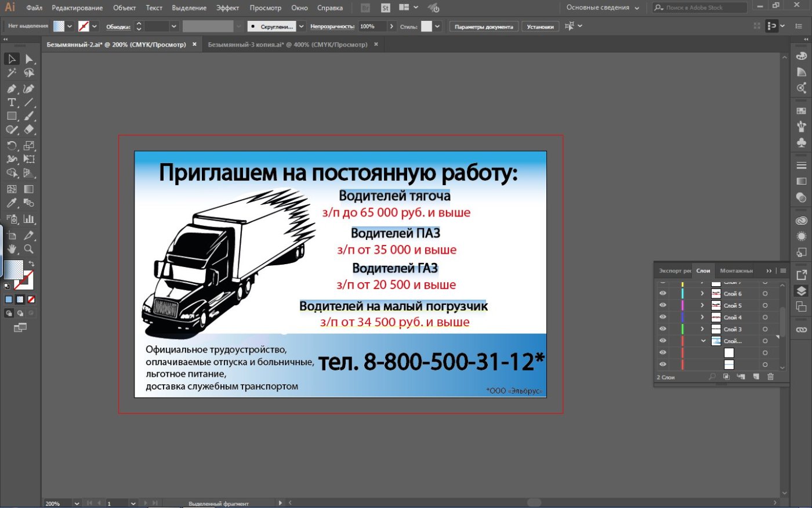The height and width of the screenshot is (508, 812).
Task: Select the Gradient tool
Action: tap(29, 189)
